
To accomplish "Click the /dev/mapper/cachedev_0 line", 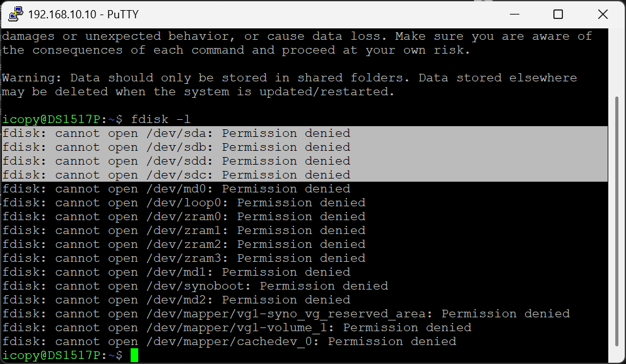I will tap(229, 341).
